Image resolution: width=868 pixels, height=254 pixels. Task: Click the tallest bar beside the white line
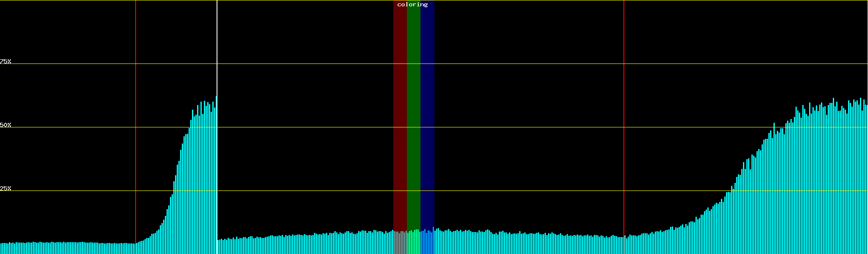tap(216, 169)
